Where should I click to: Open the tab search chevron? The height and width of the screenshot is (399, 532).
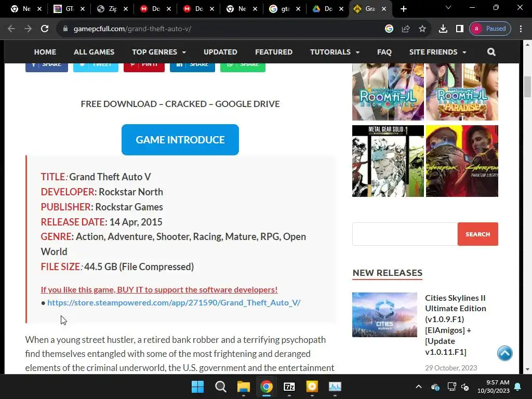(x=448, y=7)
